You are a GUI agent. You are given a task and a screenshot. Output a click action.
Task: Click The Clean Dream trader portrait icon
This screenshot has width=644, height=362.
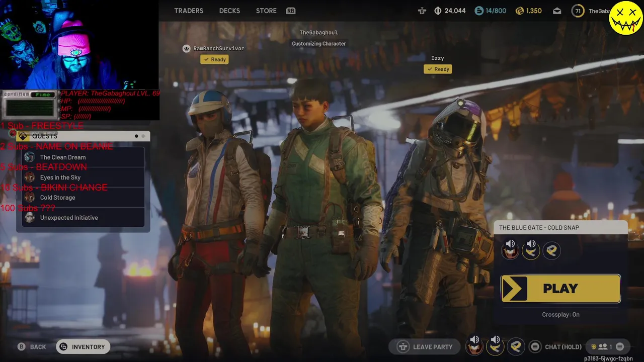(30, 157)
